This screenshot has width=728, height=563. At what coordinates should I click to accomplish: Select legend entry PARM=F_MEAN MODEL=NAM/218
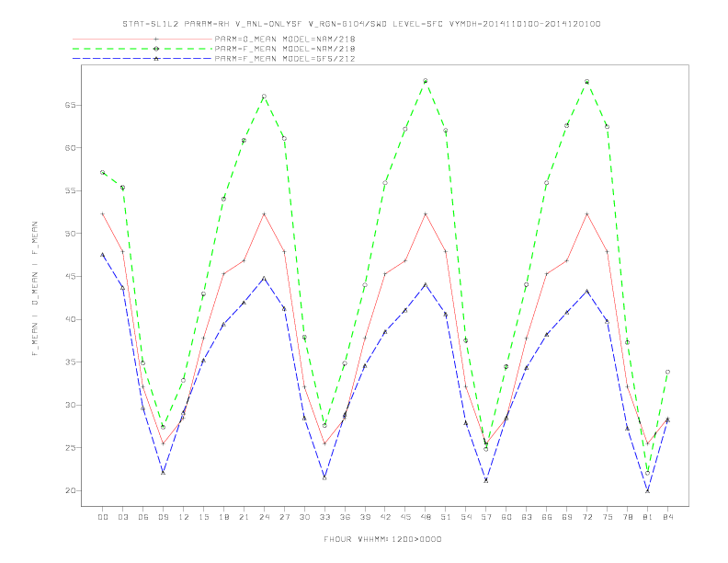pyautogui.click(x=285, y=49)
